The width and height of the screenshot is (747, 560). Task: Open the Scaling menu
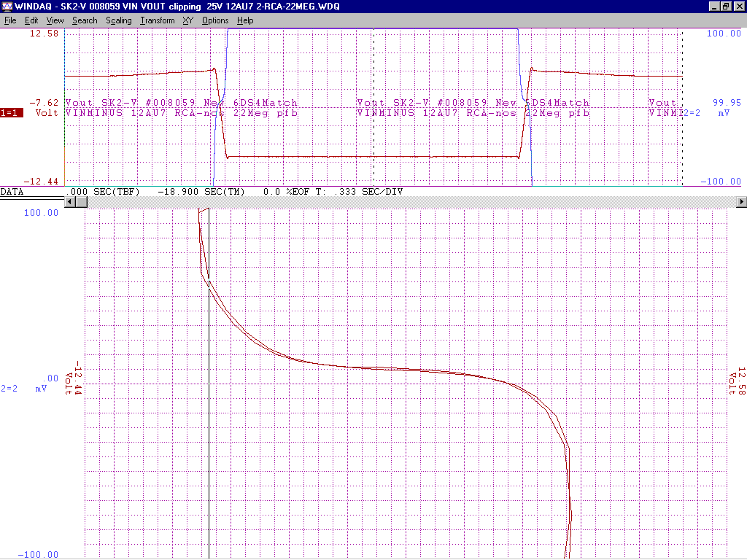coord(119,20)
